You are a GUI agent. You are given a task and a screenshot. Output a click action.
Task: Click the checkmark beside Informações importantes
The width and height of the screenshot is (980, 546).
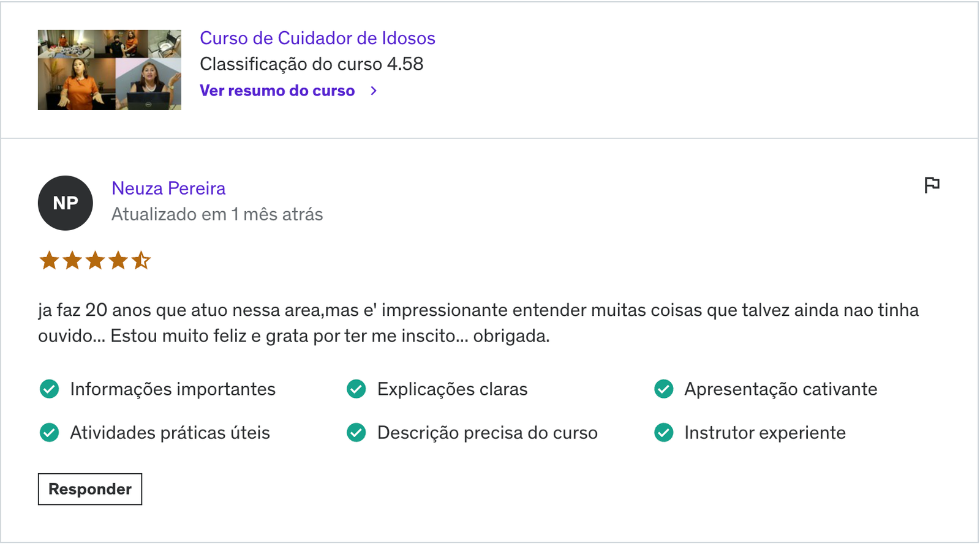49,389
